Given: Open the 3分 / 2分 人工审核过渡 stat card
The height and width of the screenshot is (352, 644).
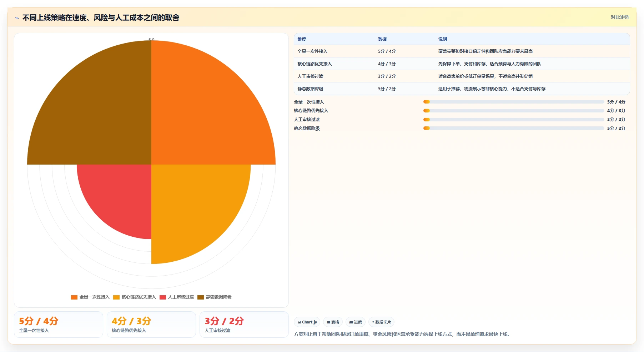Looking at the screenshot, I should click(x=244, y=325).
